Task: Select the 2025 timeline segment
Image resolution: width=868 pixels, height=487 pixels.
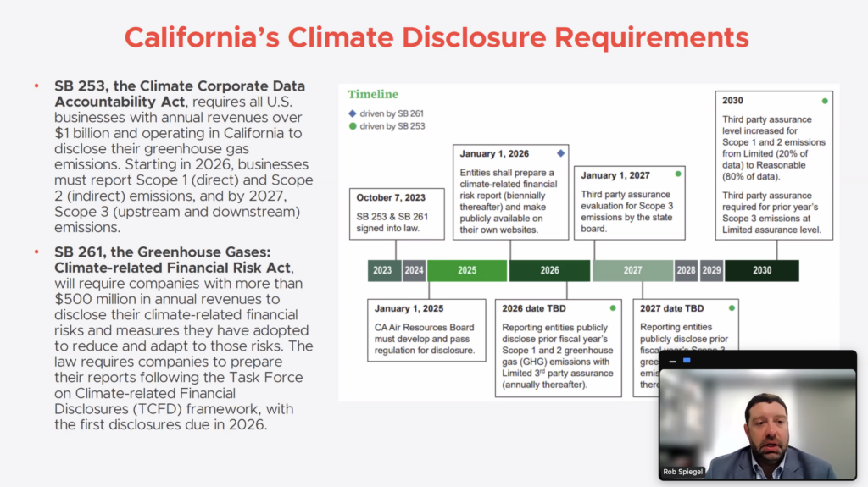Action: 466,271
